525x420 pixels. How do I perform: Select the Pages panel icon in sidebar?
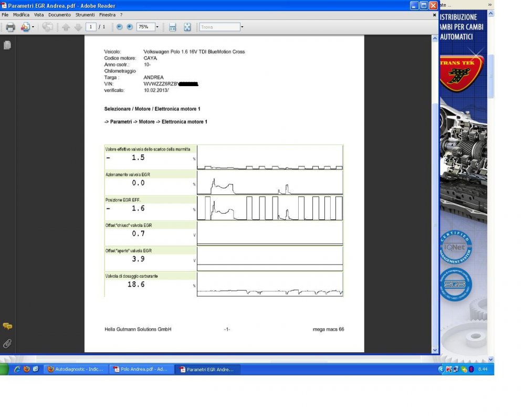click(x=7, y=45)
